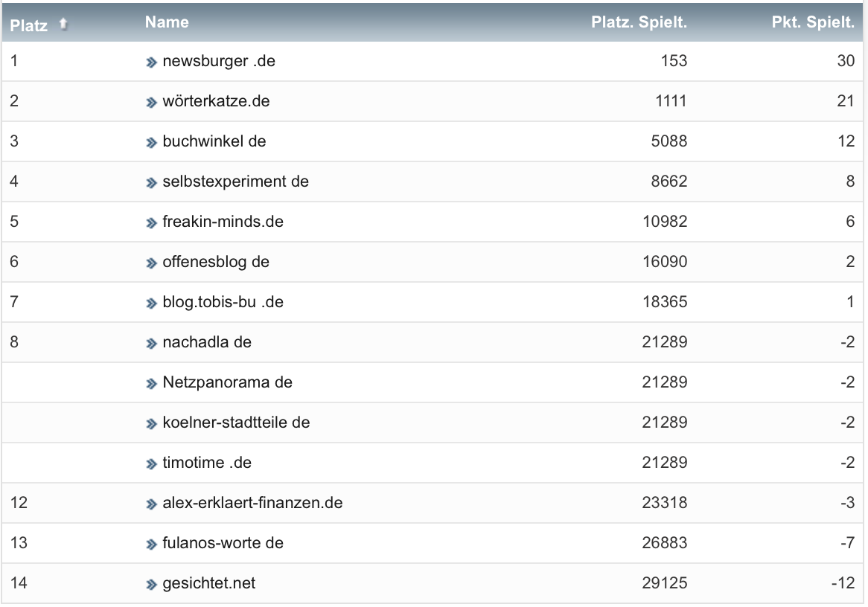Open the fulanos-worte de link
The image size is (868, 607).
(x=223, y=543)
